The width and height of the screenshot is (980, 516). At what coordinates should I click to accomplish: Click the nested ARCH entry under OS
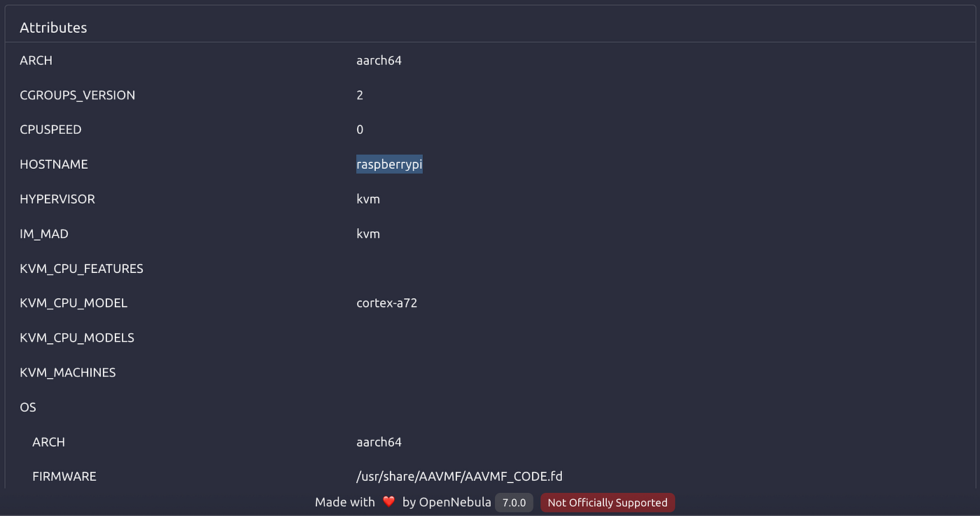point(48,442)
